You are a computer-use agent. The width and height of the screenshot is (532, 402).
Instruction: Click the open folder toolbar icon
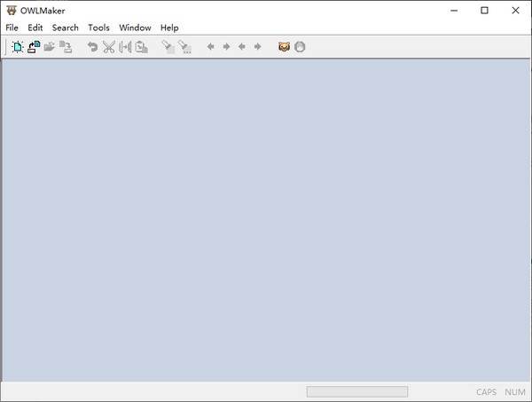coord(50,47)
